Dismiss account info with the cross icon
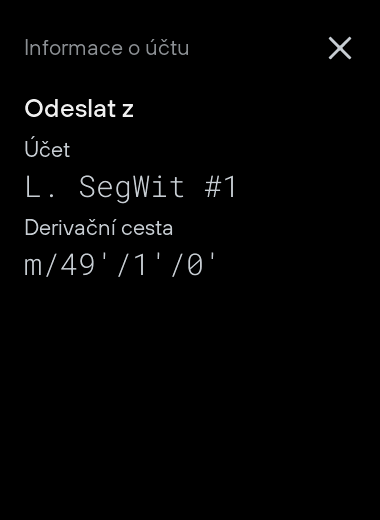The width and height of the screenshot is (380, 520). tap(340, 48)
